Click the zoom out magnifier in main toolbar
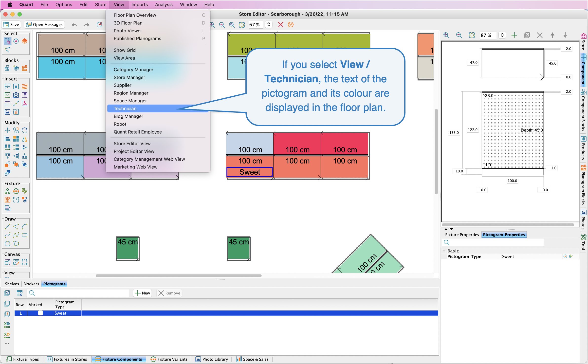Screen dimensions: 588x364 click(x=222, y=25)
